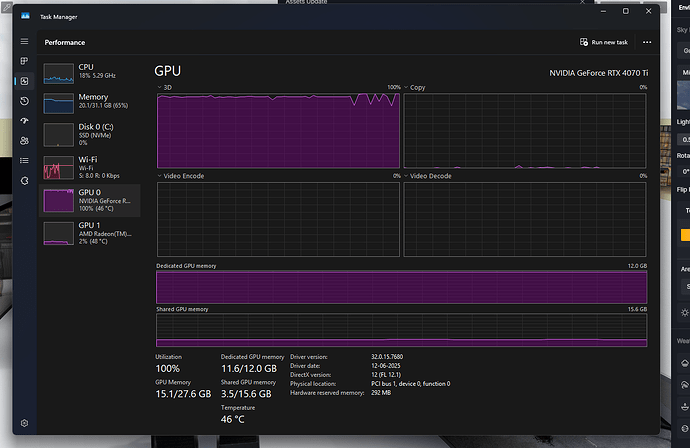
Task: Click the orange swatch in background panel
Action: pyautogui.click(x=685, y=235)
